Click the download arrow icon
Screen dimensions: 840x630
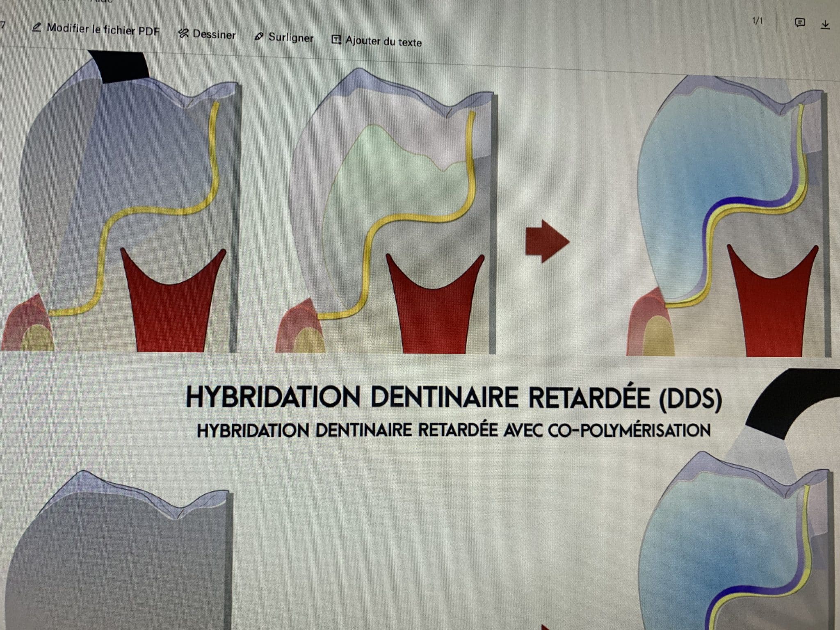pos(825,25)
